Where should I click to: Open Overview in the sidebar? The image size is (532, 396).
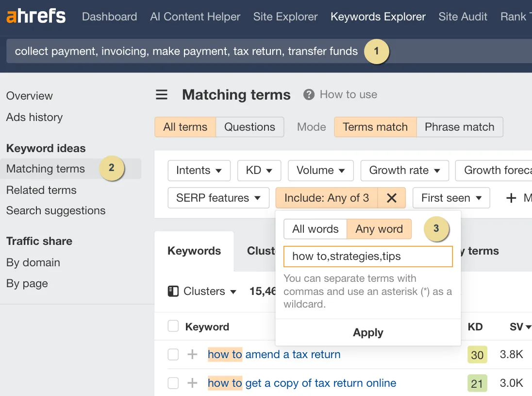[x=30, y=96]
